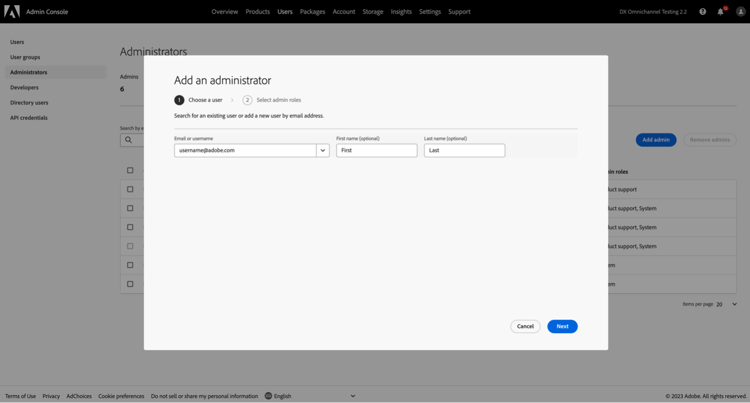The image size is (750, 403).
Task: Open the items per page dropdown
Action: 727,304
